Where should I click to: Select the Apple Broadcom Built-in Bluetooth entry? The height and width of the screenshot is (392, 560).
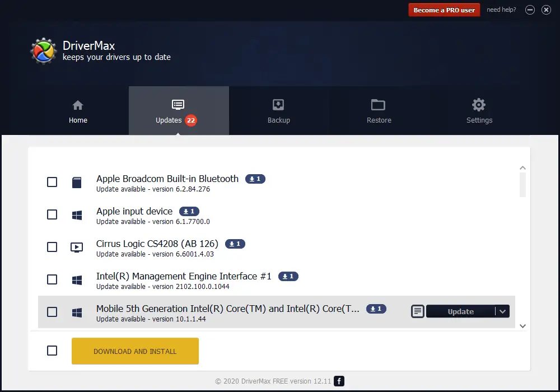point(167,179)
